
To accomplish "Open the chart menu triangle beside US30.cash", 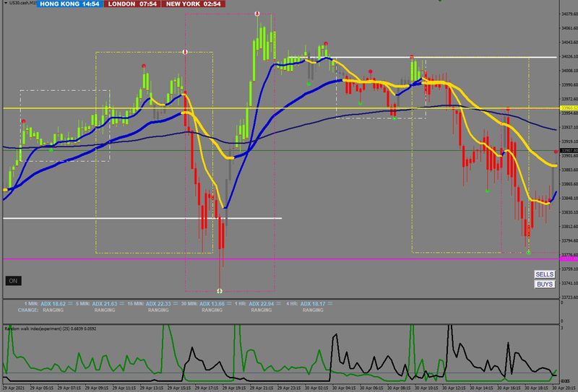I will (6, 3).
